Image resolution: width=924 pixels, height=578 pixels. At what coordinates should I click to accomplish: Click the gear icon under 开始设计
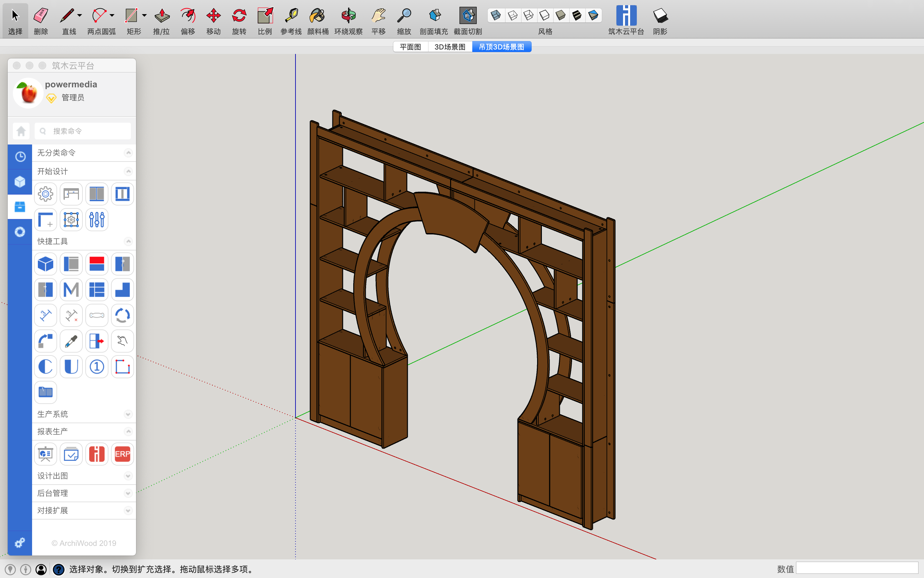(46, 194)
